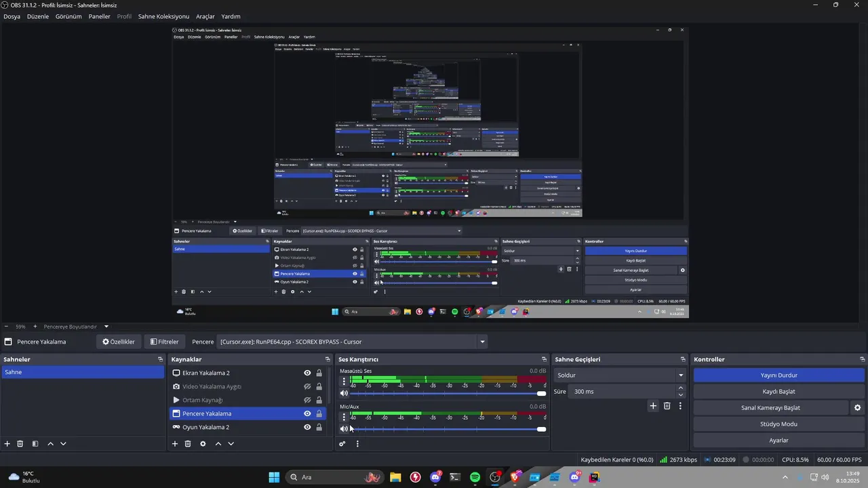Undock the Kaynaklar panel icon
Screen dimensions: 868x488
tap(328, 359)
